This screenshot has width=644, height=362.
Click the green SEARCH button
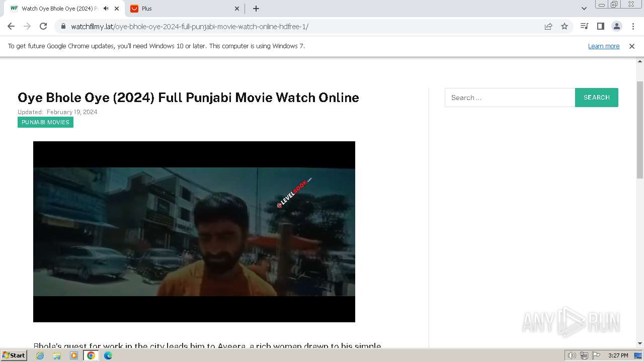coord(597,98)
